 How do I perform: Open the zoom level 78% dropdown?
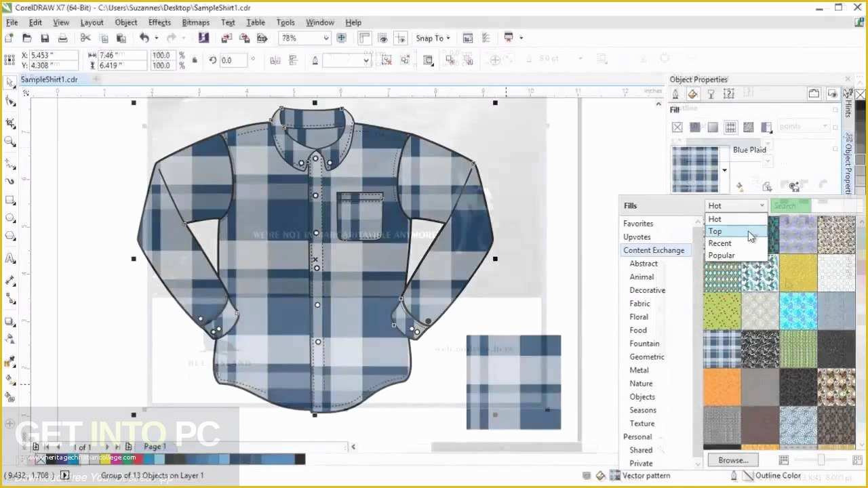326,38
